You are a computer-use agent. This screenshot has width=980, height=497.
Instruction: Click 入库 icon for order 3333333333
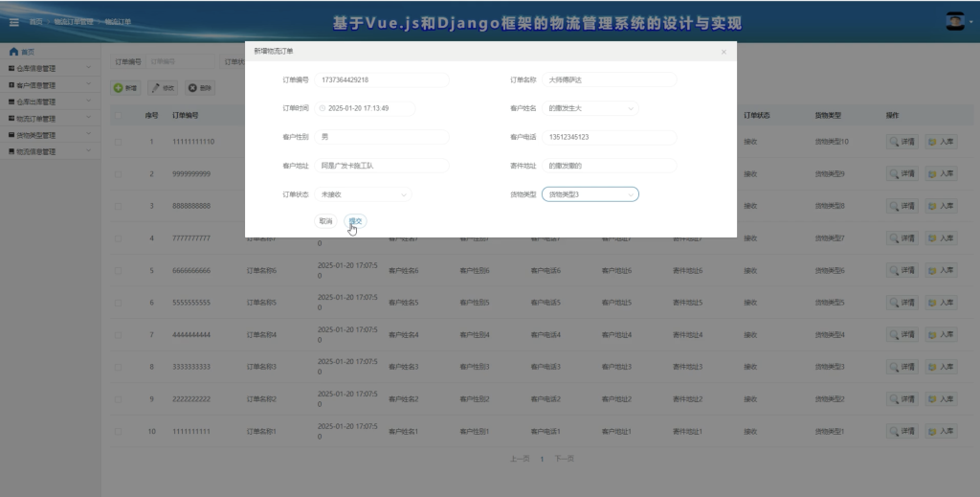click(932, 367)
